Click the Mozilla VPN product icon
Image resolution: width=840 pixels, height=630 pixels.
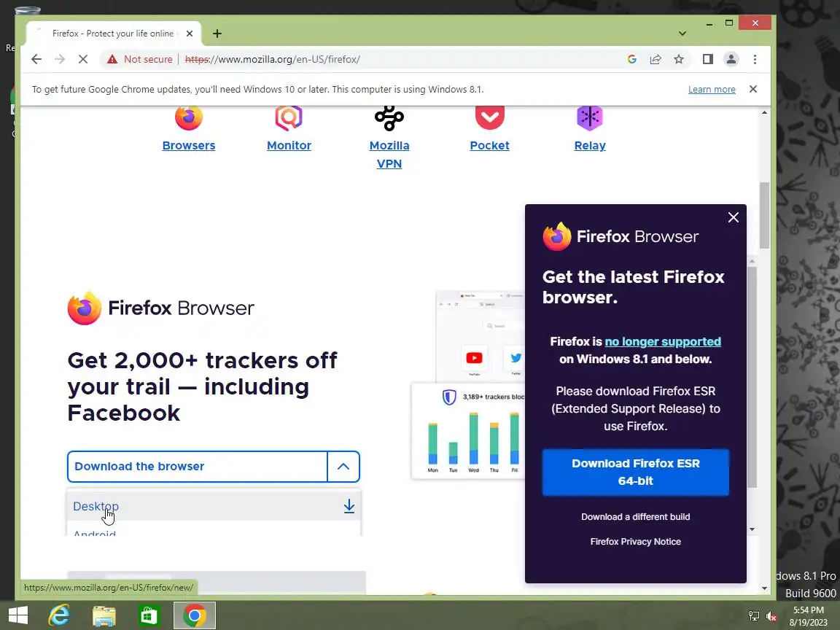[389, 118]
